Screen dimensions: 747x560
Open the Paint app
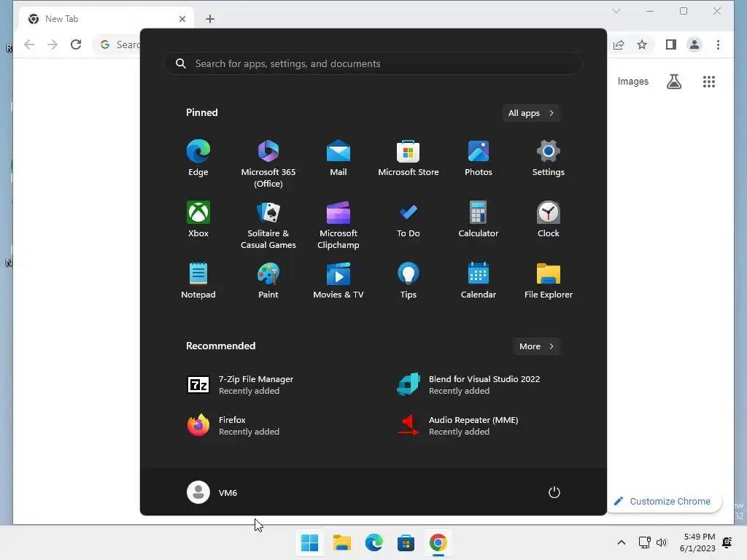tap(268, 281)
